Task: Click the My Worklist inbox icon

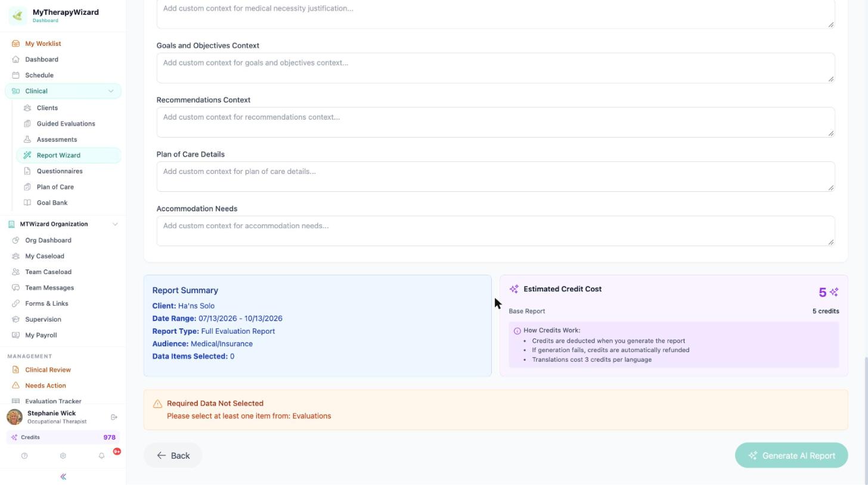Action: (x=16, y=44)
